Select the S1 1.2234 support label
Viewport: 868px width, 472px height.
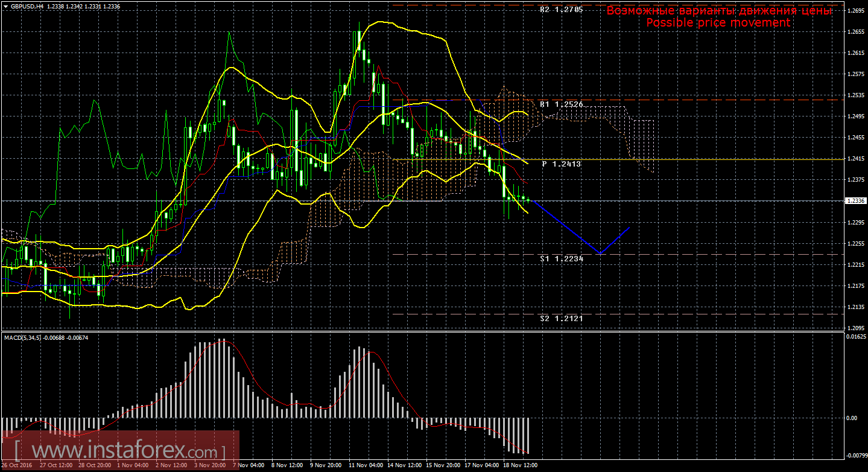click(561, 258)
